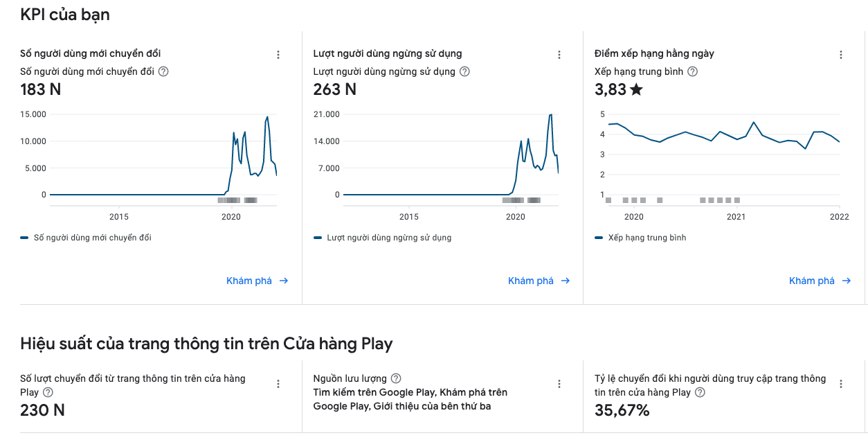This screenshot has height=440, width=868.
Task: Toggle Số người dùng mới chuyển đổi chart legend
Action: coord(87,238)
